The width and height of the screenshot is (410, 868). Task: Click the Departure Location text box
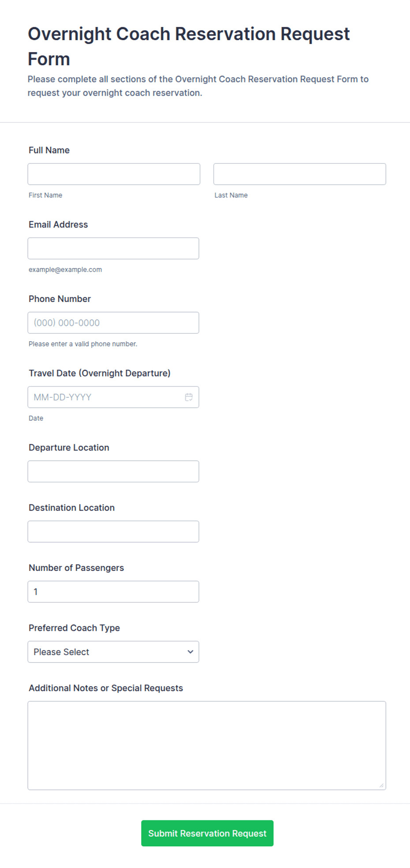[x=113, y=471]
